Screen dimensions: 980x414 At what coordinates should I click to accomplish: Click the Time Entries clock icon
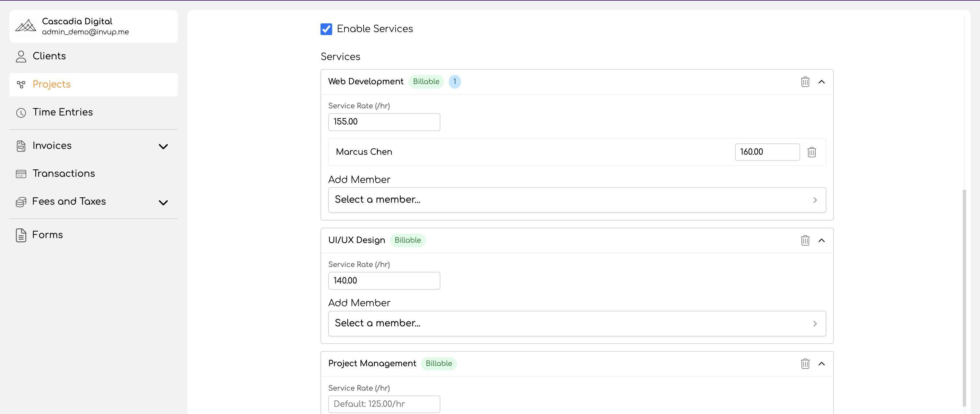[x=21, y=113]
